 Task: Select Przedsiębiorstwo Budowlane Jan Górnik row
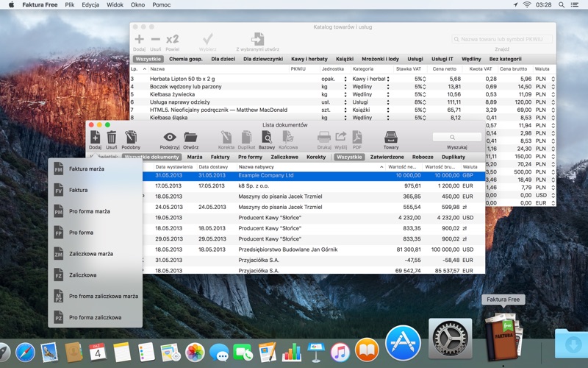pyautogui.click(x=314, y=250)
